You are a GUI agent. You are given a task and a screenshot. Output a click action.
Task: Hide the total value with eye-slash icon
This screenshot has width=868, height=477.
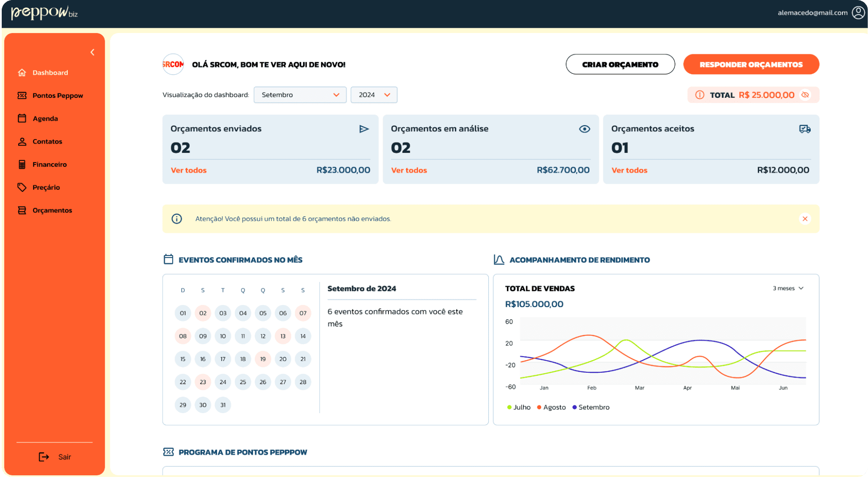pos(805,95)
